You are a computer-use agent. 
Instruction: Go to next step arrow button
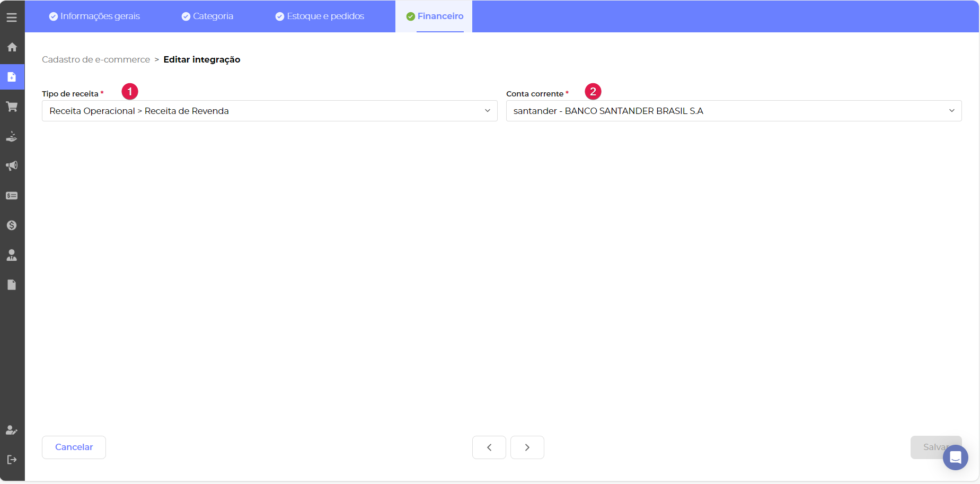(527, 447)
